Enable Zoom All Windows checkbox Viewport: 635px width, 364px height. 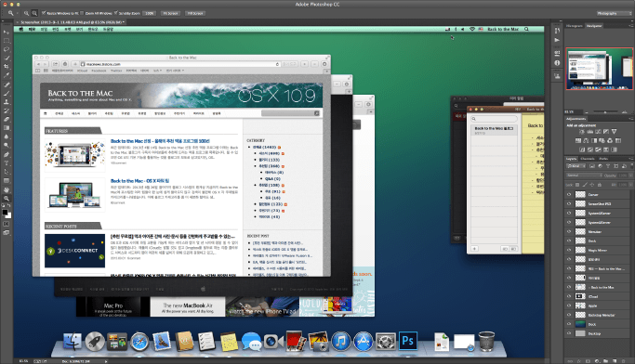click(x=82, y=13)
